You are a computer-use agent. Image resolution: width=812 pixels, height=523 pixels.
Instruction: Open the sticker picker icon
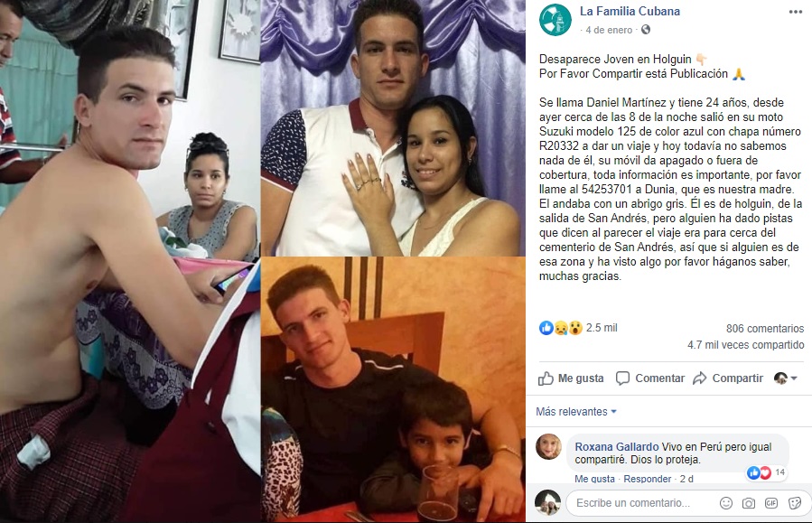coord(795,503)
